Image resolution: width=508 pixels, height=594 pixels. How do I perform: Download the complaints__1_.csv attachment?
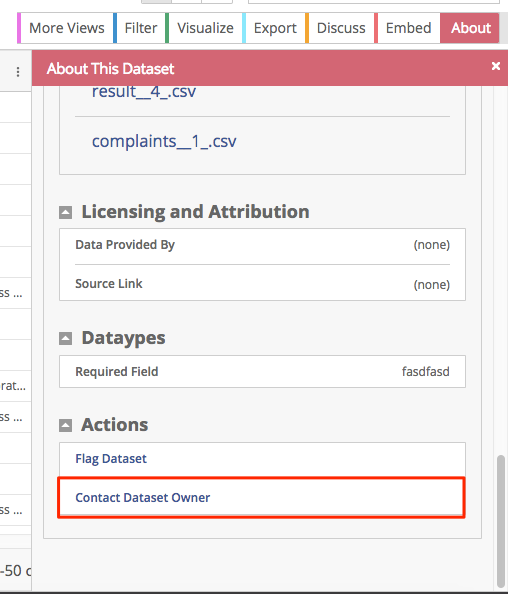[164, 141]
